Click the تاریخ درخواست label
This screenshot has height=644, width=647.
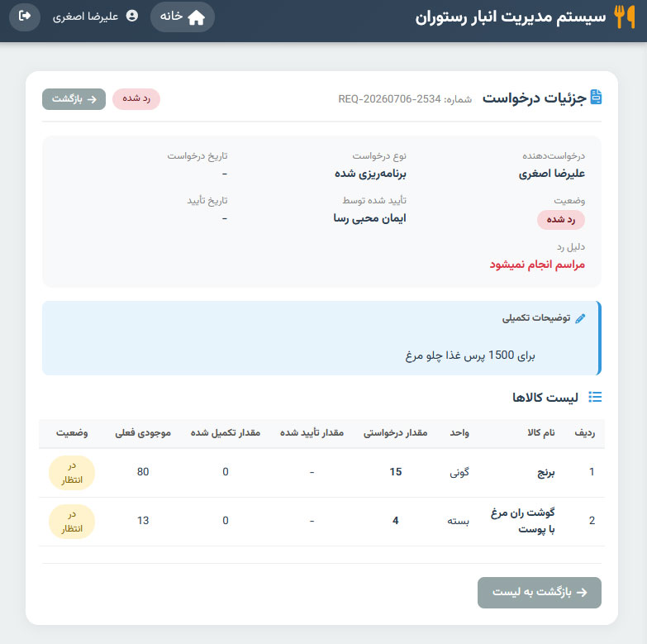tap(197, 156)
